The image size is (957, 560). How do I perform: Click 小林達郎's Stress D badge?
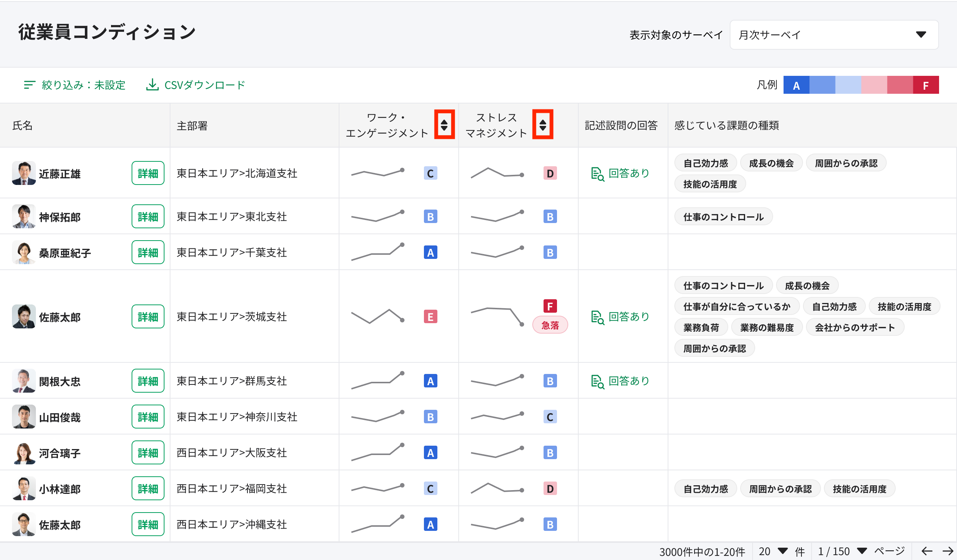pyautogui.click(x=550, y=489)
